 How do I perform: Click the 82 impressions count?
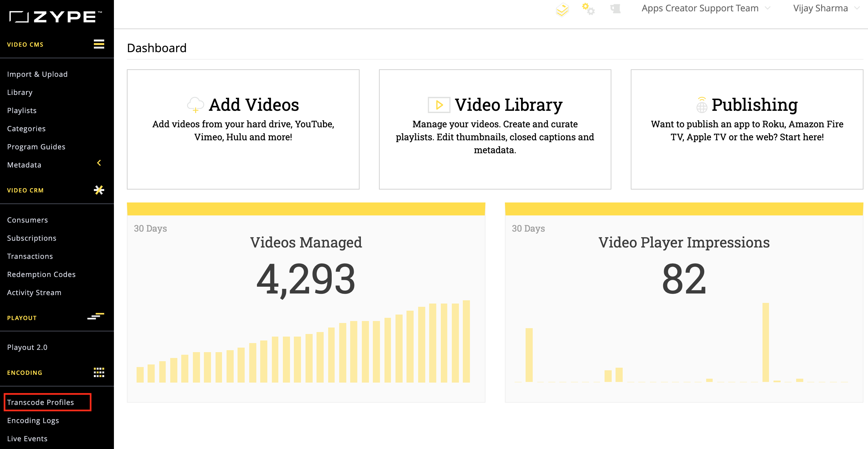tap(684, 279)
